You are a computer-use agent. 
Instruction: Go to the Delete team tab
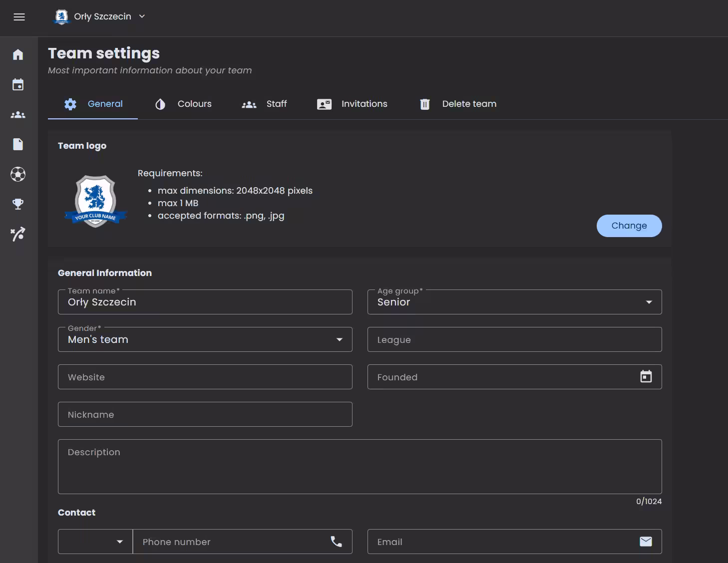pyautogui.click(x=458, y=104)
